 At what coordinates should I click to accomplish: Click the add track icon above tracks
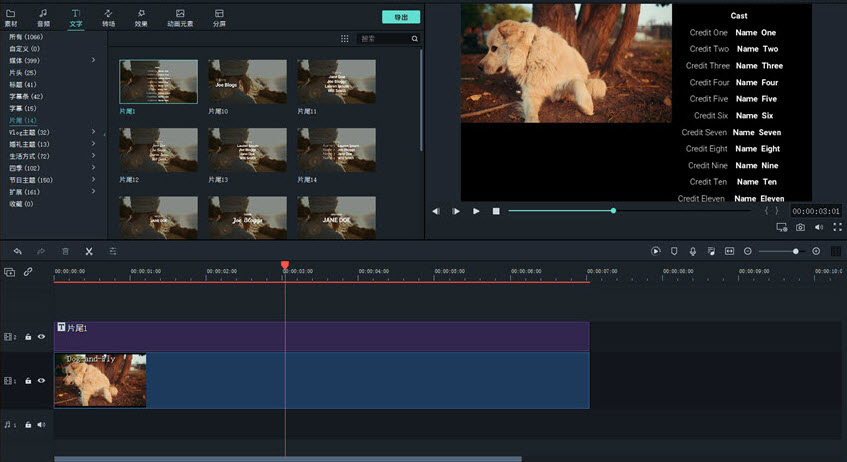pos(10,272)
